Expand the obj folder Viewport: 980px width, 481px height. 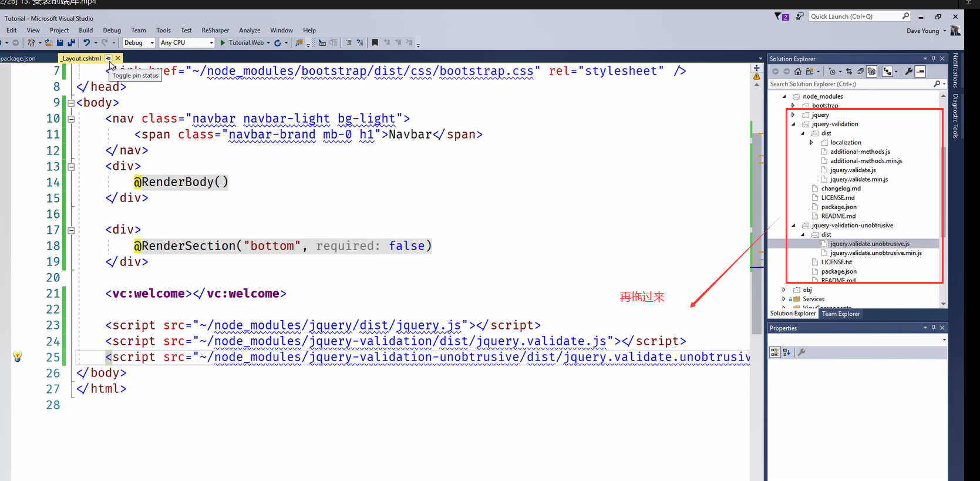point(784,290)
